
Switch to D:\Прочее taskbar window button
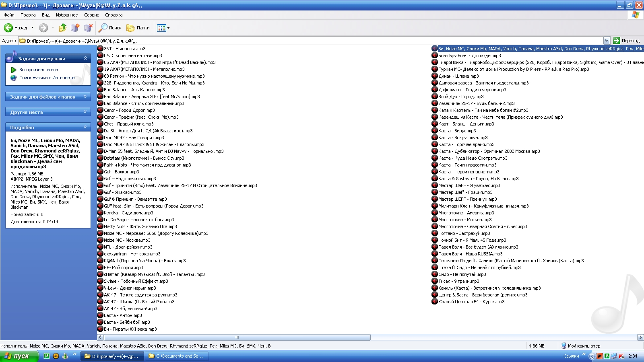(112, 356)
